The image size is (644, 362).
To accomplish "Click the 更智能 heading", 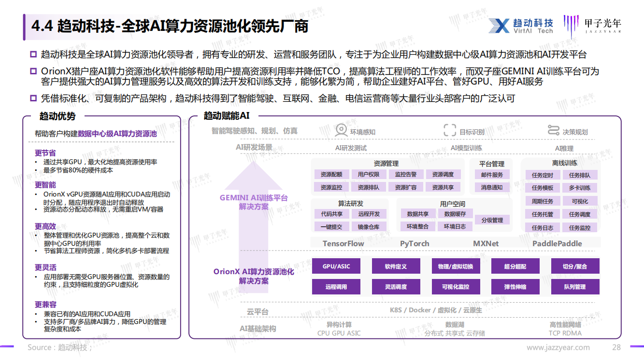I will (x=45, y=185).
